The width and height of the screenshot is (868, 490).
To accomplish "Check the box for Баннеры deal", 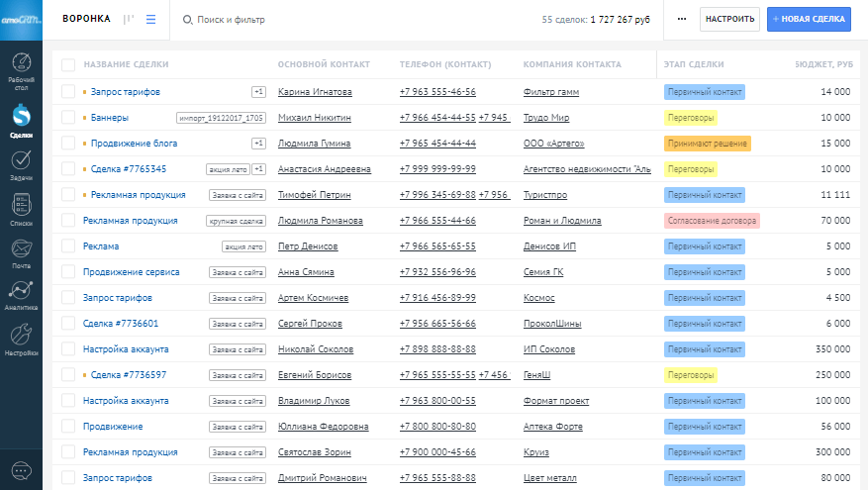I will (x=68, y=118).
